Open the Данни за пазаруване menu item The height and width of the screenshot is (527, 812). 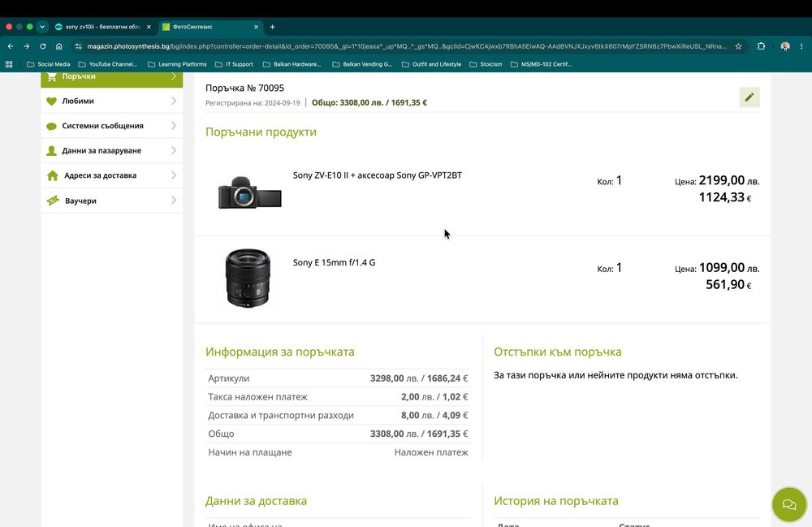click(x=112, y=151)
